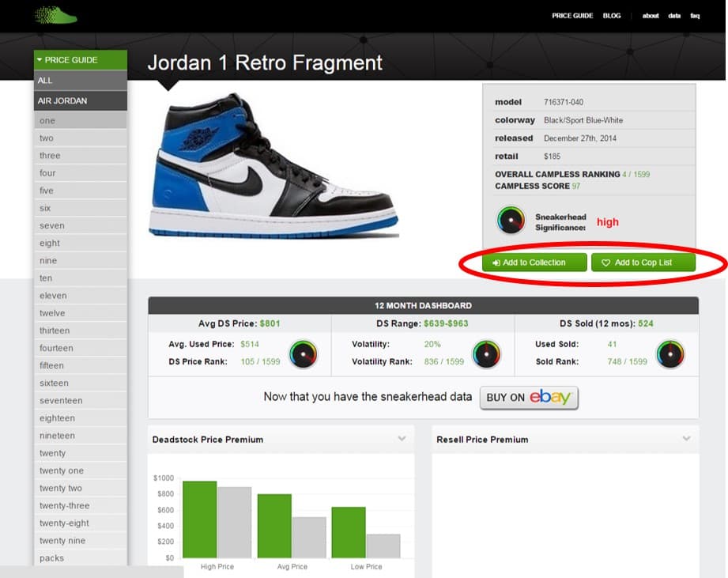
Task: Select Jordan 'six' in sidebar list
Action: 81,208
